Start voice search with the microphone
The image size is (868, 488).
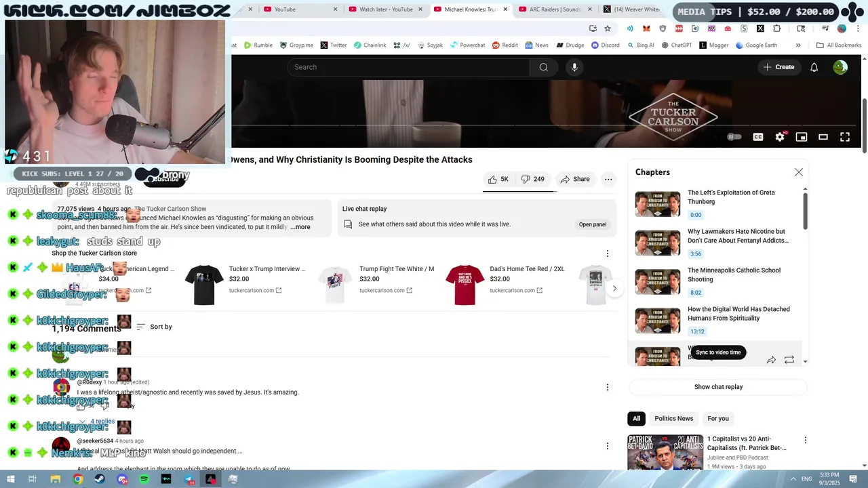click(574, 67)
